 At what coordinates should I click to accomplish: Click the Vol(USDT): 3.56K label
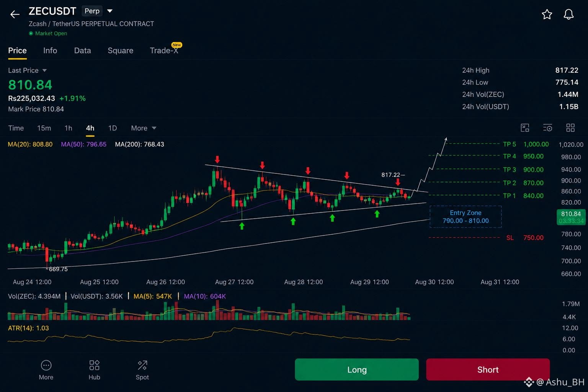tap(96, 296)
